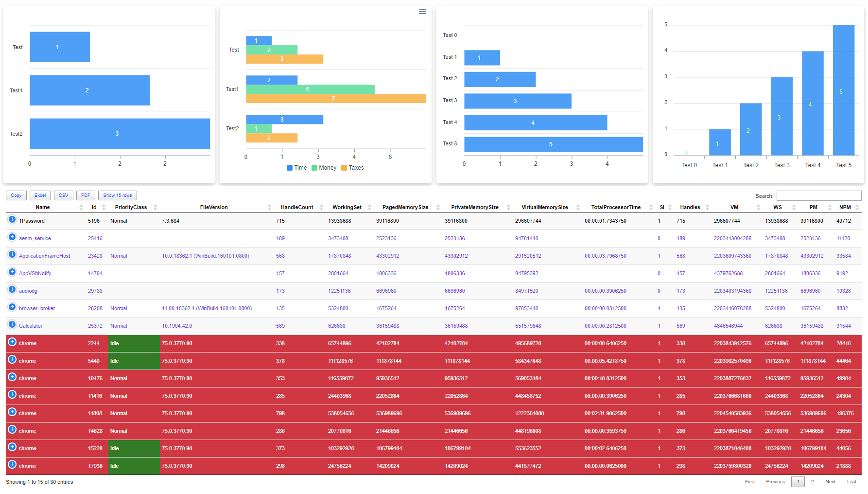
Task: Click plus icon on ApplicationFrameHost row
Action: click(12, 255)
